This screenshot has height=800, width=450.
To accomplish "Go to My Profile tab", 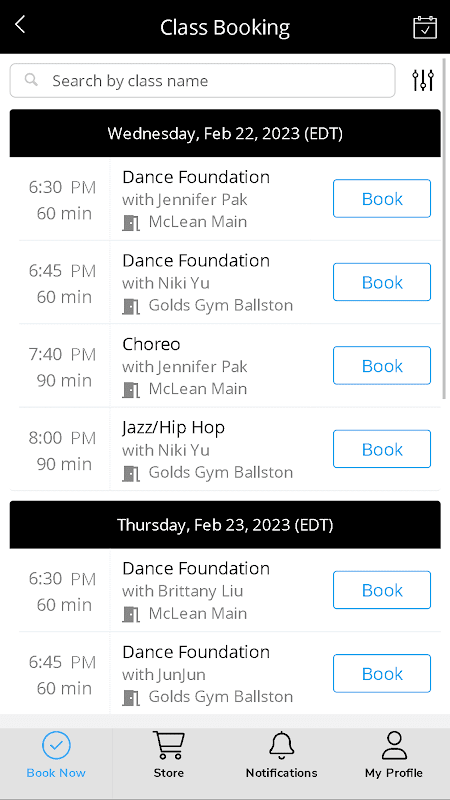I will pos(393,754).
